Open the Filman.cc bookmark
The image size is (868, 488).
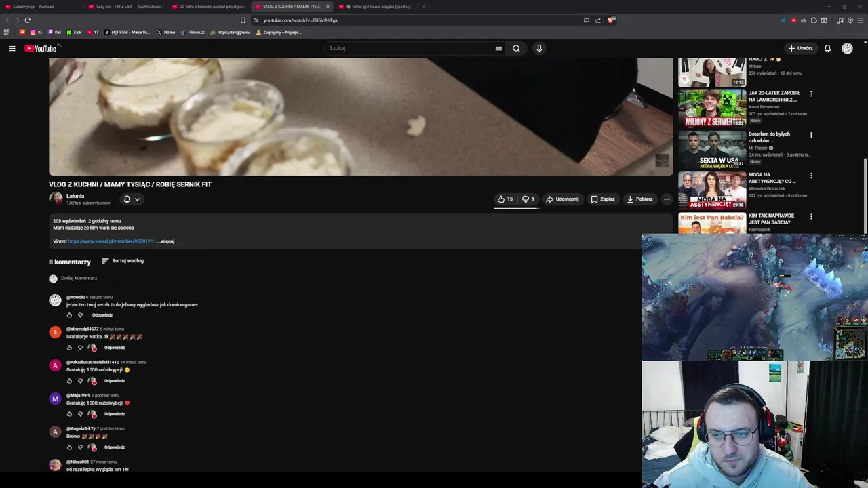pyautogui.click(x=193, y=32)
